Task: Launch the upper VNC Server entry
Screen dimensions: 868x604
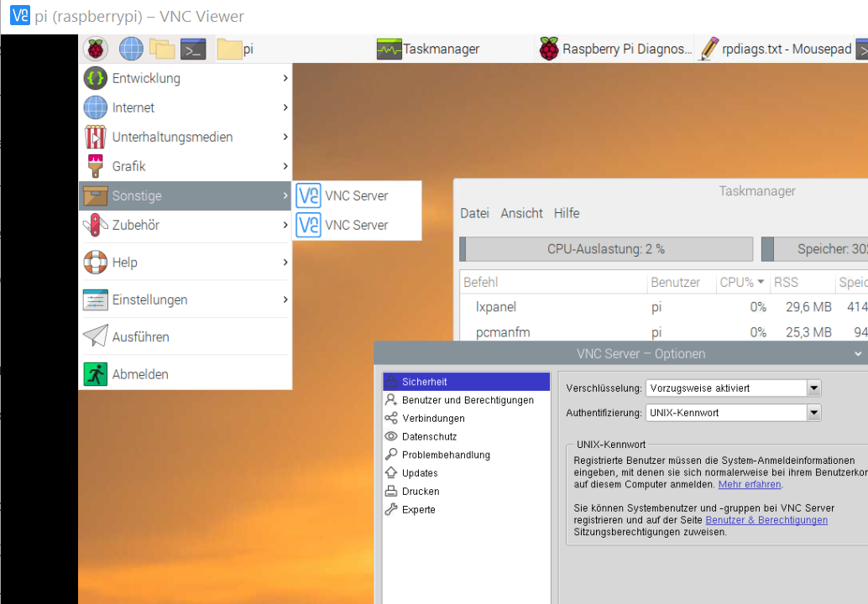Action: [357, 195]
